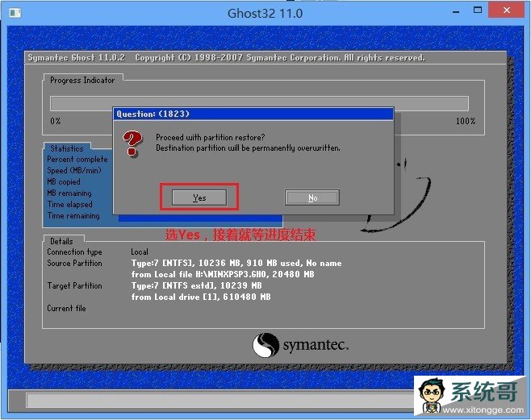Select the Details panel header
The image size is (531, 420).
coord(61,241)
